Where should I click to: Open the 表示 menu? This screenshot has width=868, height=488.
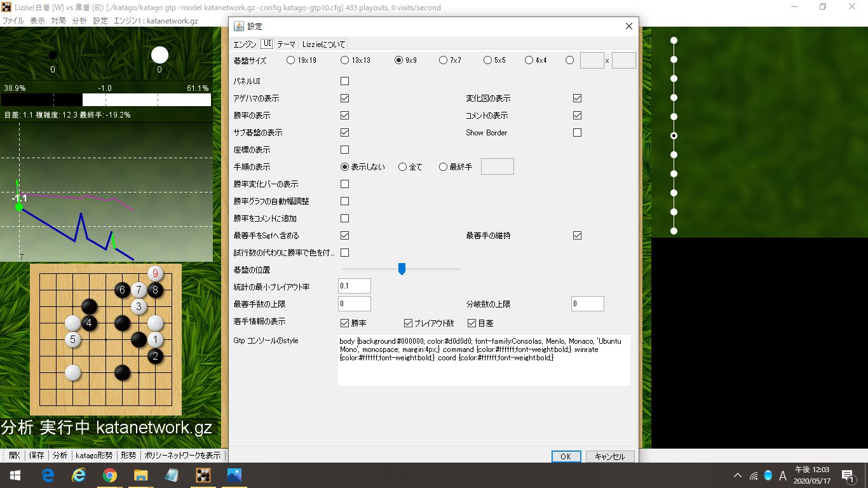click(37, 20)
